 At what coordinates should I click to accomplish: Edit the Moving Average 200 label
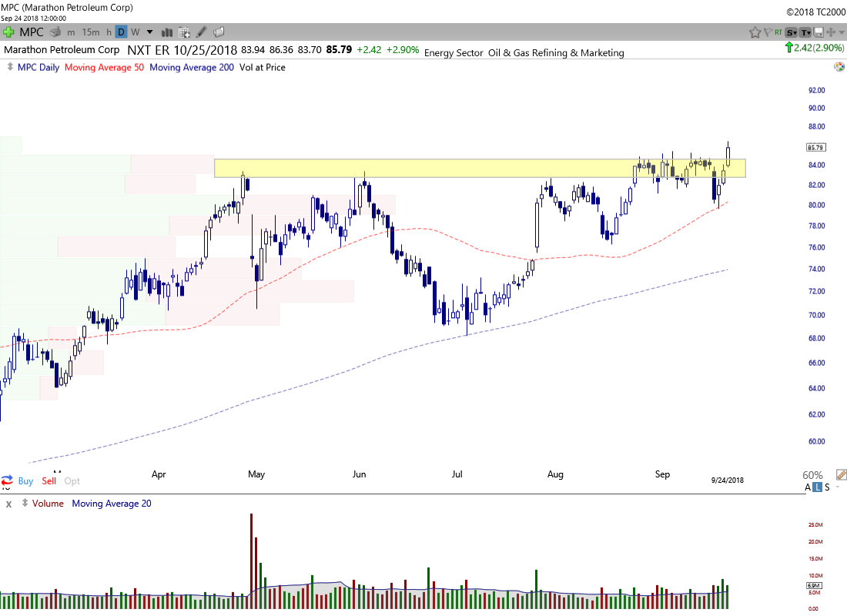point(192,68)
